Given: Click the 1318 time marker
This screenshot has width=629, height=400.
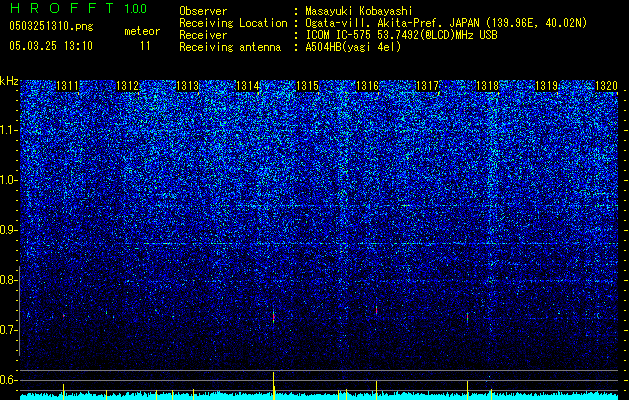Looking at the screenshot, I should pyautogui.click(x=487, y=86).
